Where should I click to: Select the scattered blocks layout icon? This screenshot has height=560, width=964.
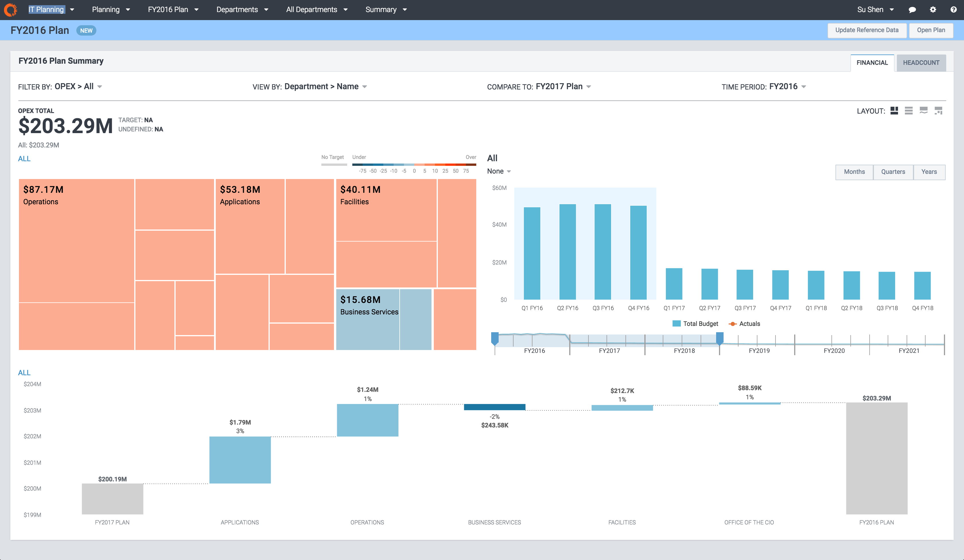coord(938,111)
